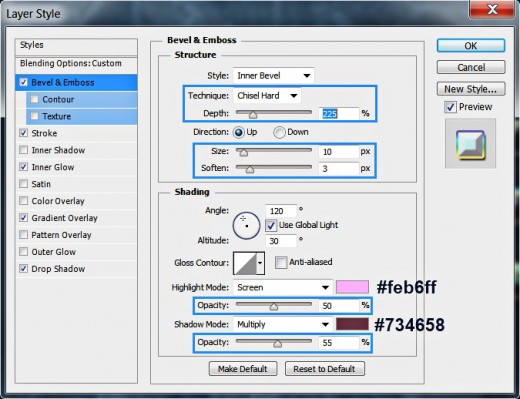
Task: Enable the Texture checkbox
Action: [x=34, y=116]
